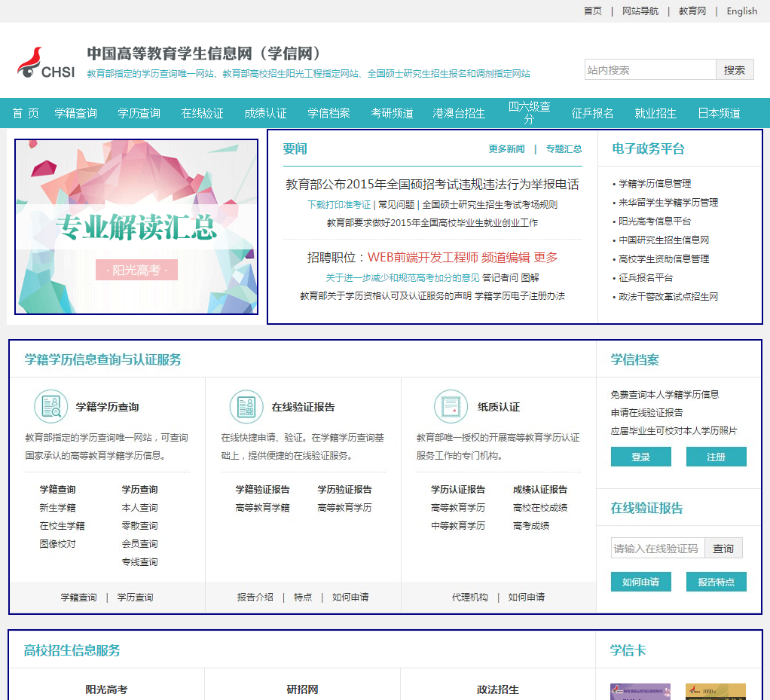This screenshot has width=770, height=700.
Task: Open headline 教育部公布2015年全国硕招考试违规违法行为举报电话
Action: tap(432, 184)
